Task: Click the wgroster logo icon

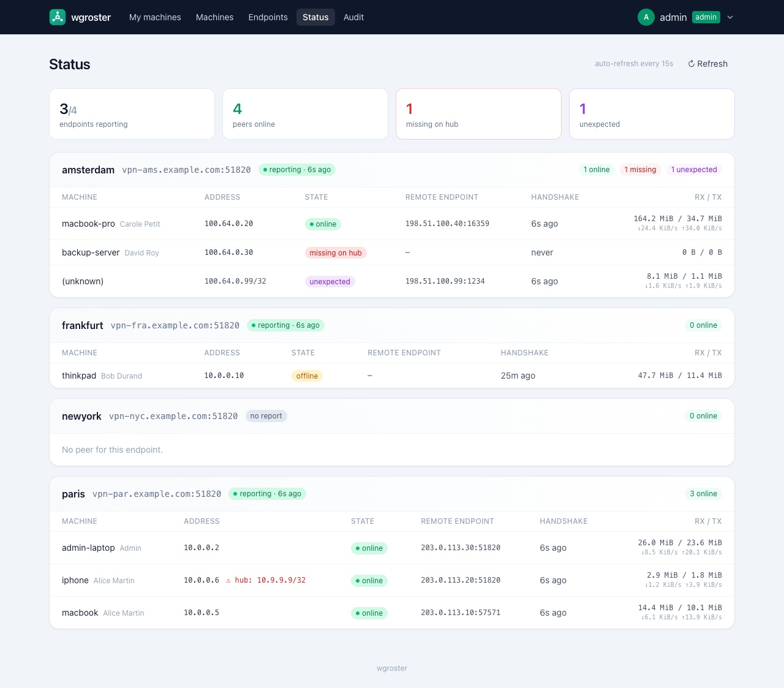Action: [58, 17]
